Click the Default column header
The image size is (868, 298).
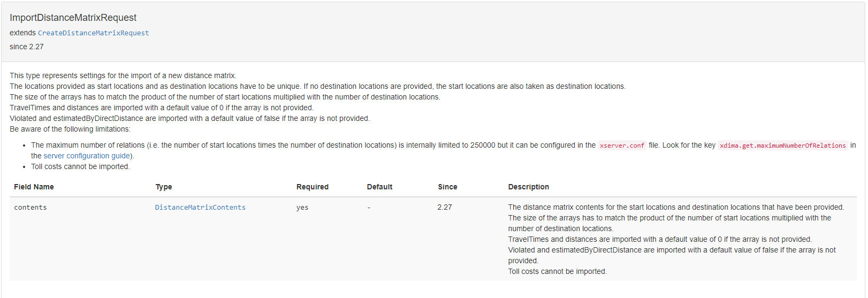[379, 187]
